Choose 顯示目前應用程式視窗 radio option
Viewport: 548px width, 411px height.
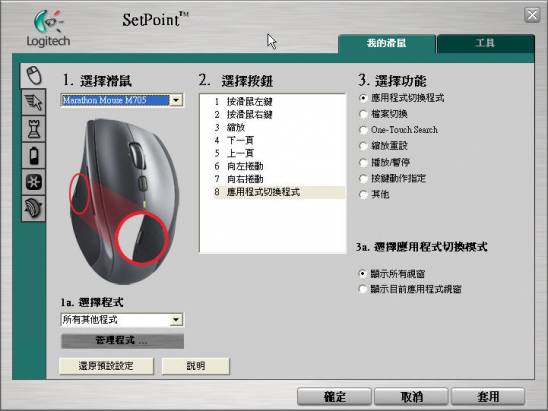pos(363,289)
